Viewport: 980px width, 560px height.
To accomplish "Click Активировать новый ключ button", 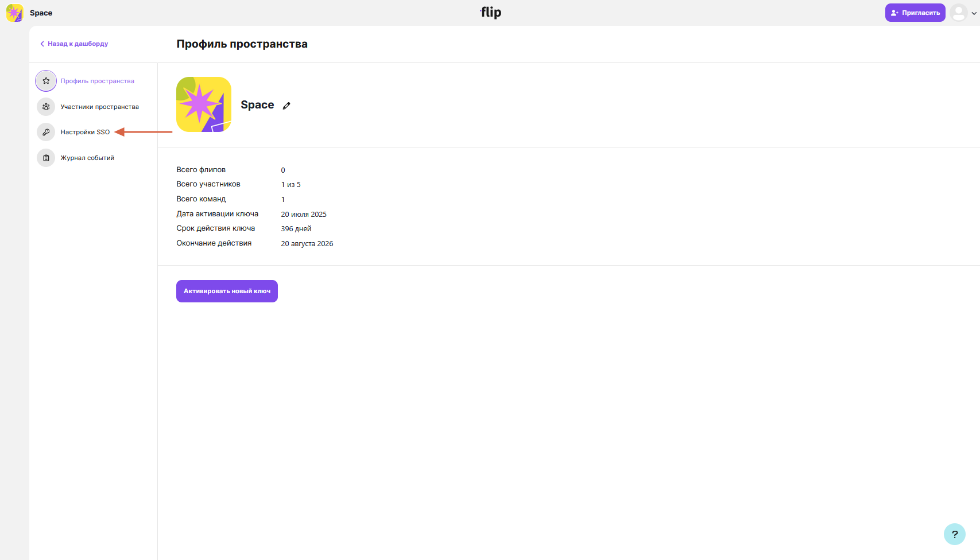I will 227,291.
